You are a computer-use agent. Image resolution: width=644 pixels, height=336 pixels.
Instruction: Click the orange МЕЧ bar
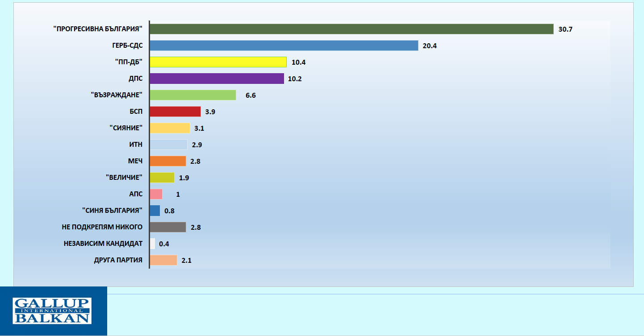(x=168, y=161)
